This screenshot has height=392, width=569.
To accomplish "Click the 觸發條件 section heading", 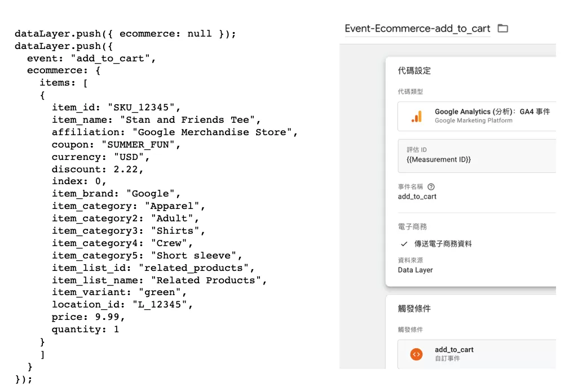I will [414, 308].
